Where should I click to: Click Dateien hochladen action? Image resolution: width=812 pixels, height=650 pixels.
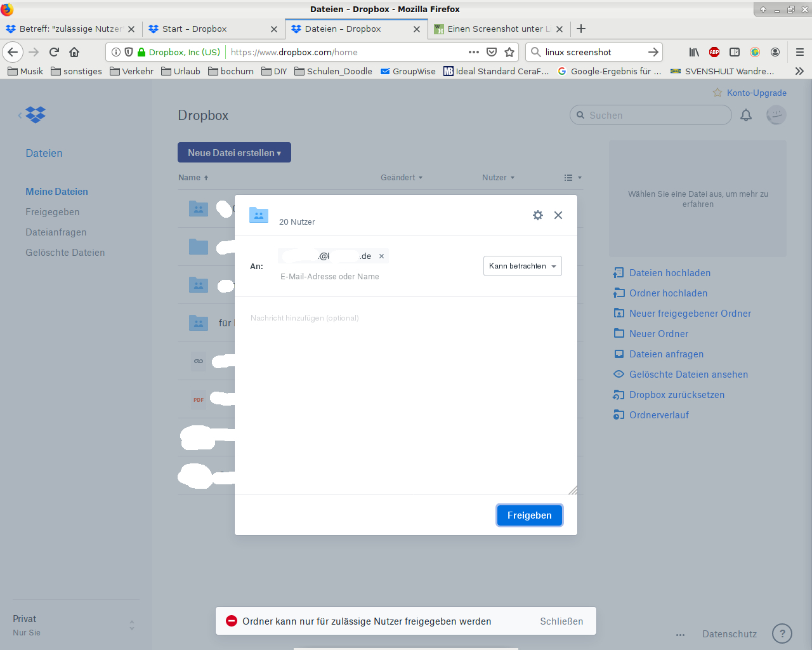click(662, 273)
